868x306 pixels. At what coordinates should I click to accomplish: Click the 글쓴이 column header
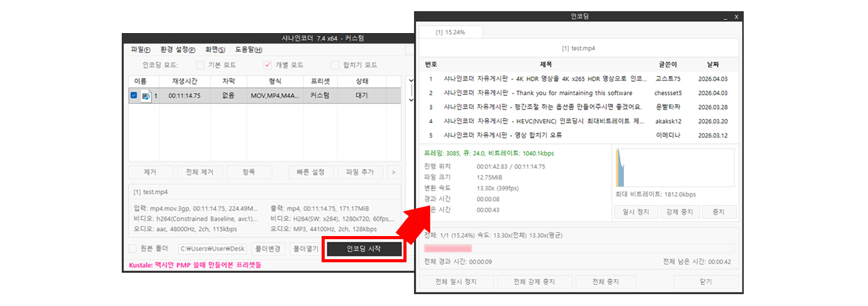[x=668, y=64]
